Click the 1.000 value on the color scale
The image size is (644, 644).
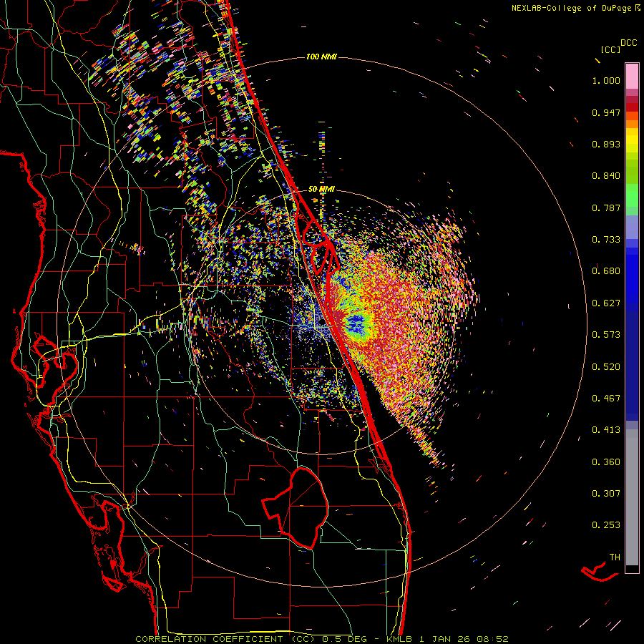point(606,80)
